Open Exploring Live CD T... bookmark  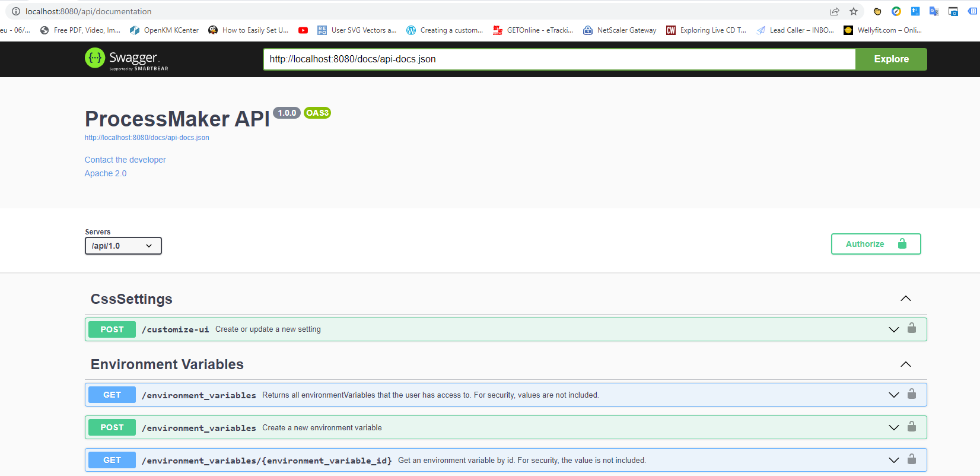(707, 30)
